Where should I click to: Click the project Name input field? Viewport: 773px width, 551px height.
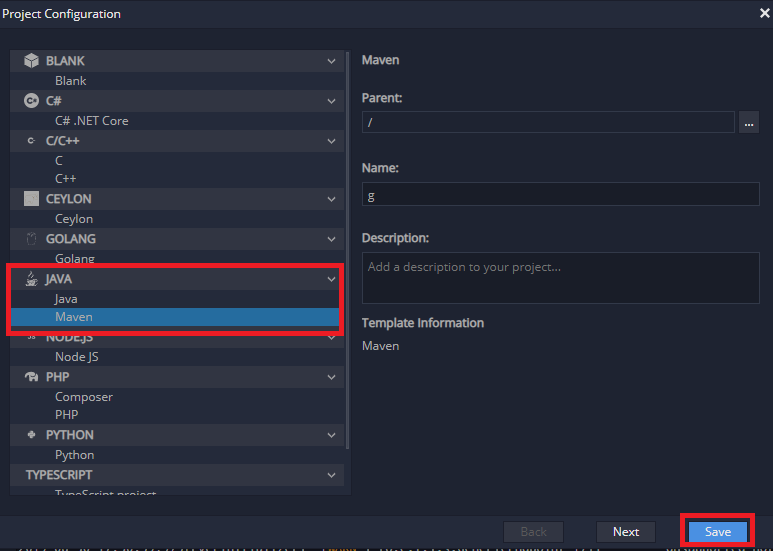click(561, 194)
